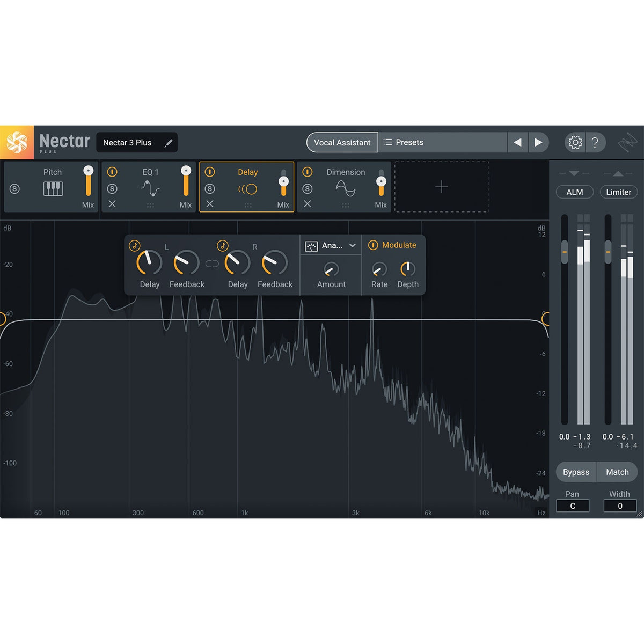Viewport: 644px width, 644px height.
Task: Add a new module slot
Action: pyautogui.click(x=442, y=187)
